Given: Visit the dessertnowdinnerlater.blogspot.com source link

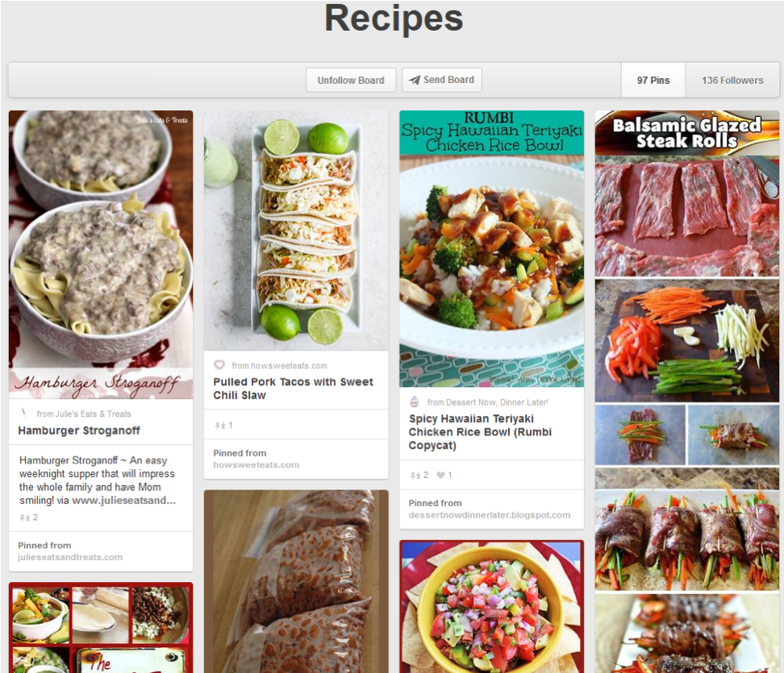Looking at the screenshot, I should tap(489, 515).
